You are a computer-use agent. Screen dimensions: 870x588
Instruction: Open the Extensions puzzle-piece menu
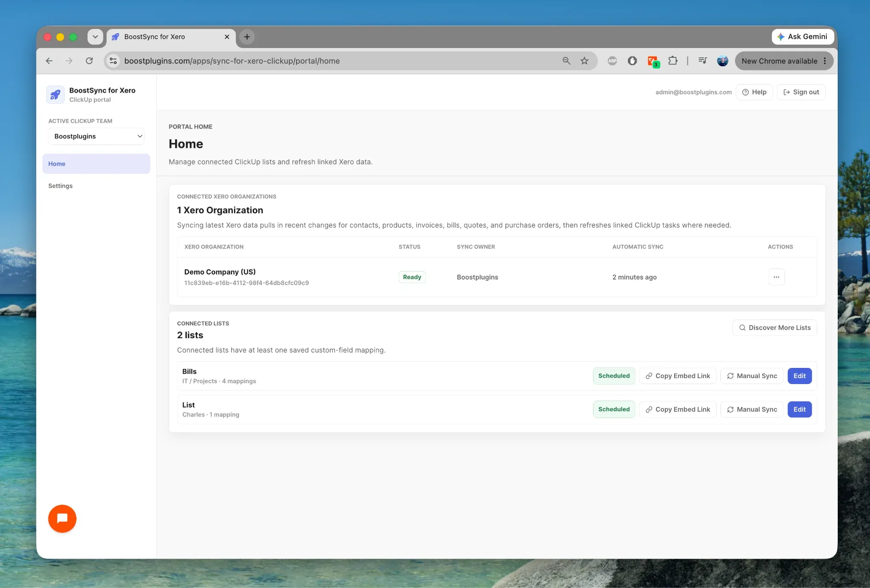[673, 61]
